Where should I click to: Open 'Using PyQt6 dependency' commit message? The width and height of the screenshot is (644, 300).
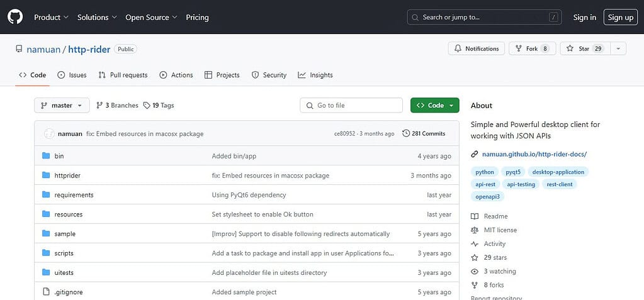tap(249, 195)
